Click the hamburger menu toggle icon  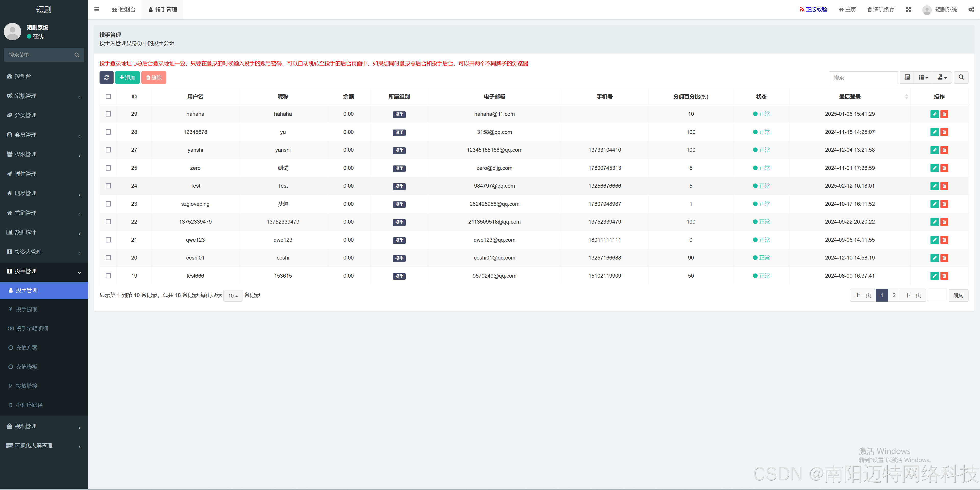(x=97, y=9)
